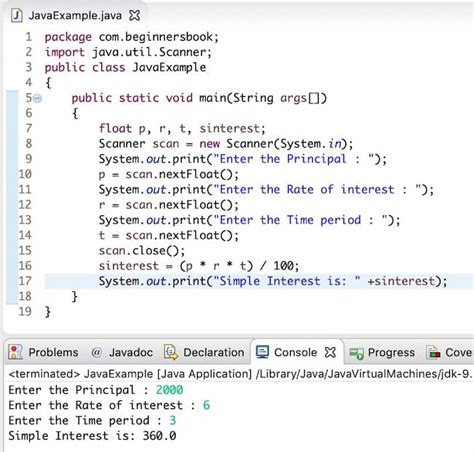The image size is (474, 452).
Task: Click the Coverage view icon
Action: coord(433,352)
